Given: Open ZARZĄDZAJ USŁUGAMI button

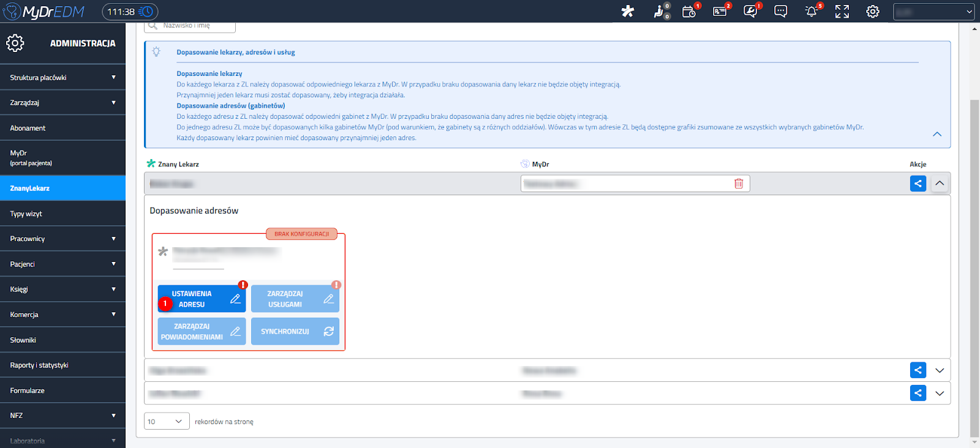Looking at the screenshot, I should tap(295, 299).
